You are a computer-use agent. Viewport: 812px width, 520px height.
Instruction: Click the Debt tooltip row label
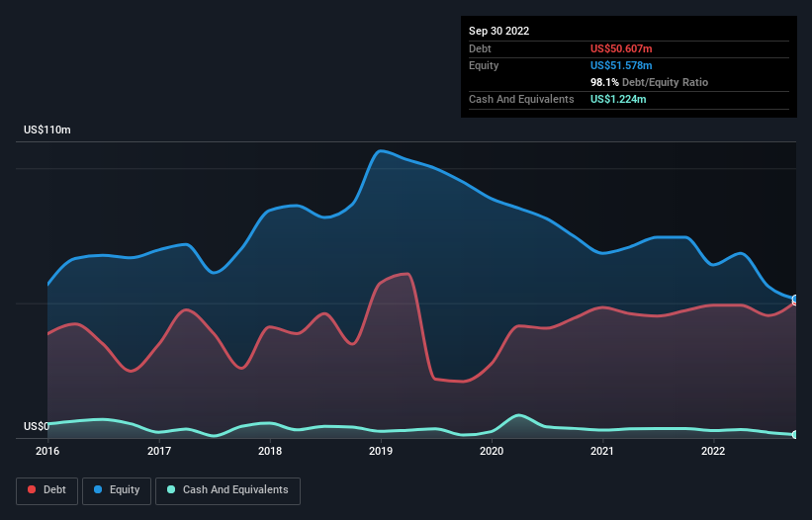[x=480, y=48]
